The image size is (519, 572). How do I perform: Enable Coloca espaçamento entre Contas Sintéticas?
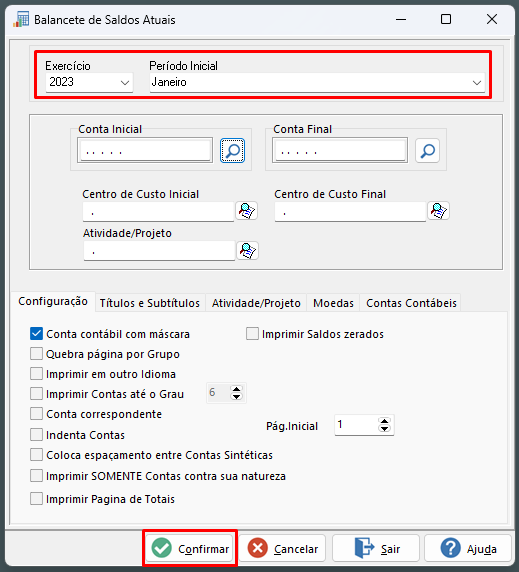(x=36, y=455)
